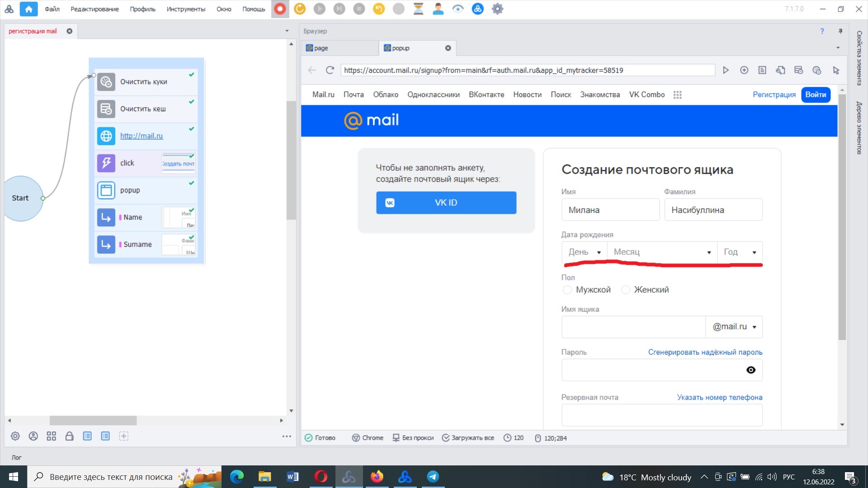
Task: Toggle password visibility eye icon
Action: point(751,370)
